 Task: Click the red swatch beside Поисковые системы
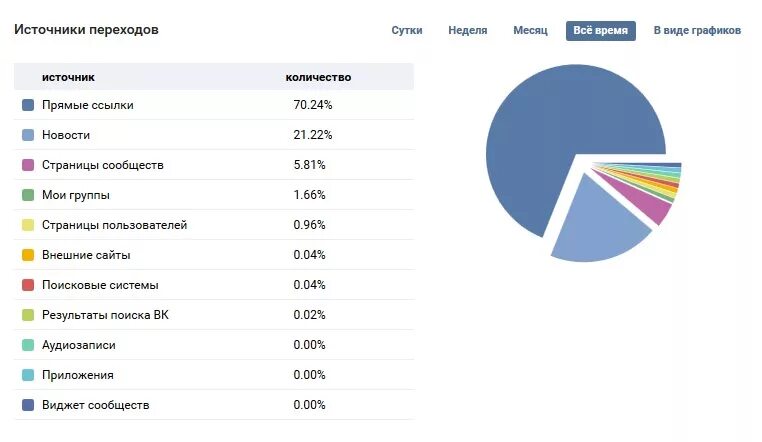[28, 285]
